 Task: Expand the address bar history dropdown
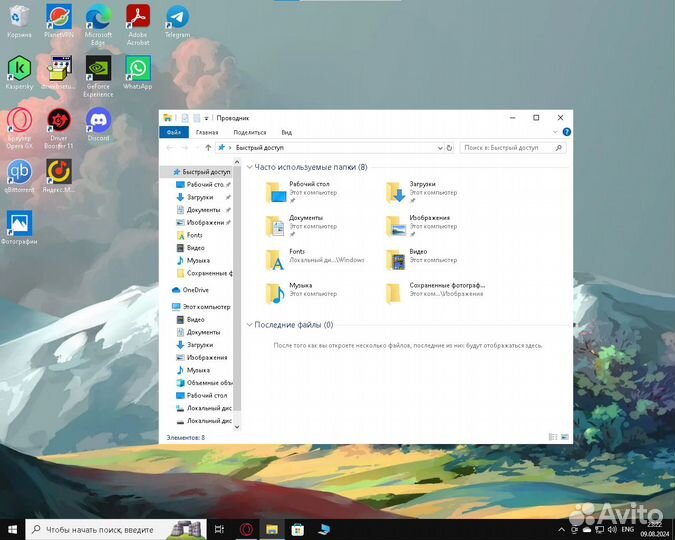[439, 147]
